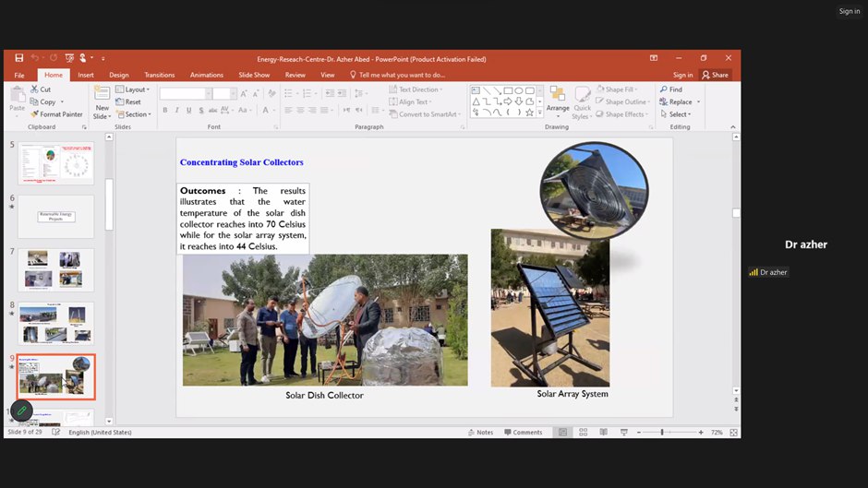Click Find magnifier icon

[x=664, y=89]
